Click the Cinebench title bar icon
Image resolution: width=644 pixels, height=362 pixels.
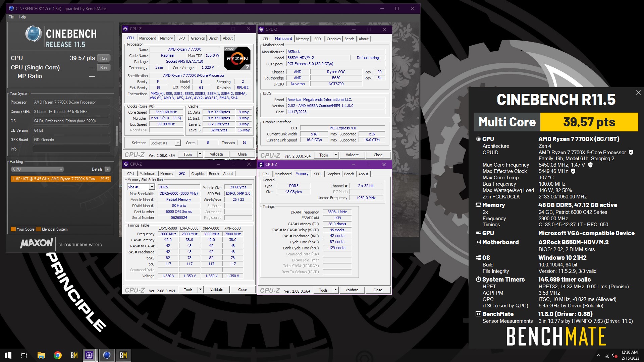pos(11,8)
